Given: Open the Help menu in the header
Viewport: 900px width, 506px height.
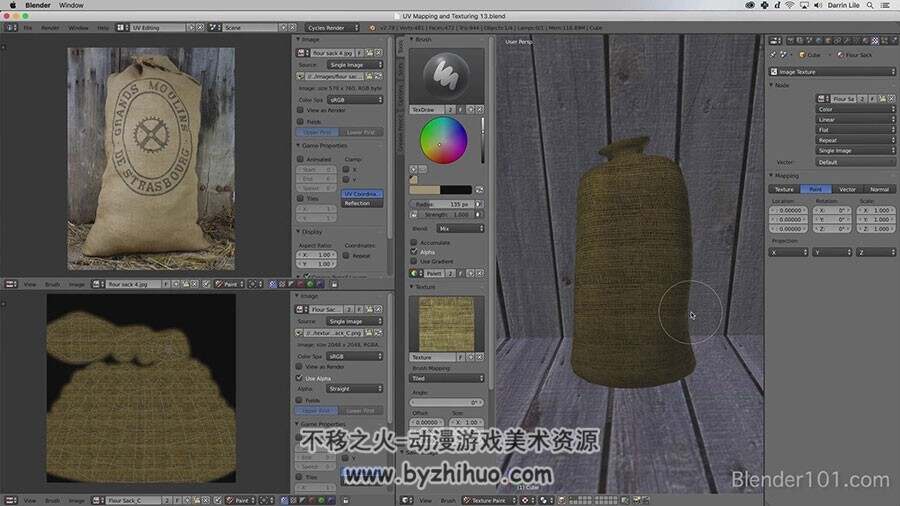Looking at the screenshot, I should click(103, 28).
